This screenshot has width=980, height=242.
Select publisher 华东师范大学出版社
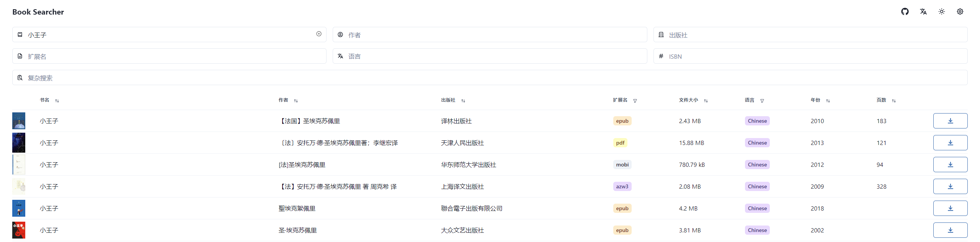tap(468, 165)
